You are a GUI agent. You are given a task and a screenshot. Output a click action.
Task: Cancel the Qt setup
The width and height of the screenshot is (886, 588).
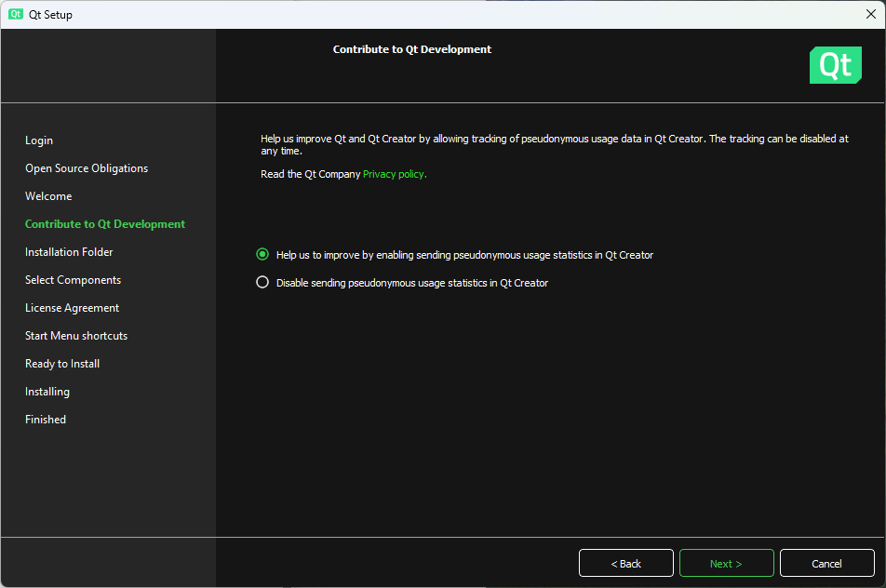[826, 563]
